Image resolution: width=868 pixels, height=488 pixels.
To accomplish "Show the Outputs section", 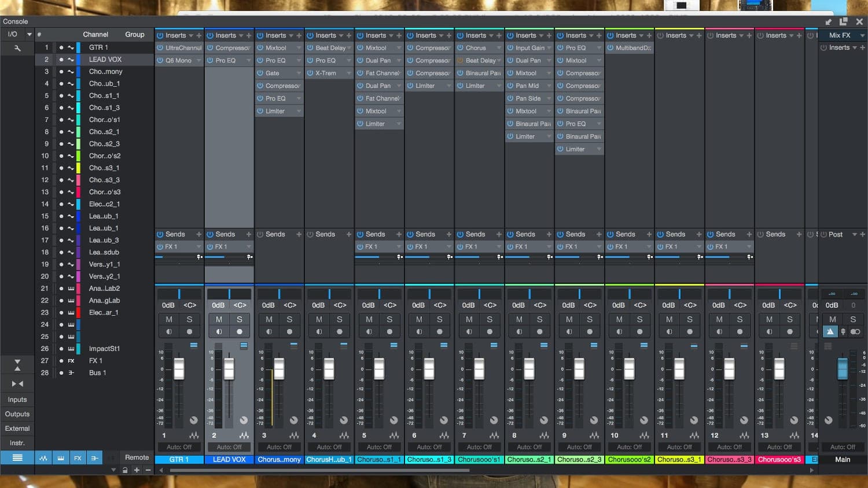I will pos(17,414).
